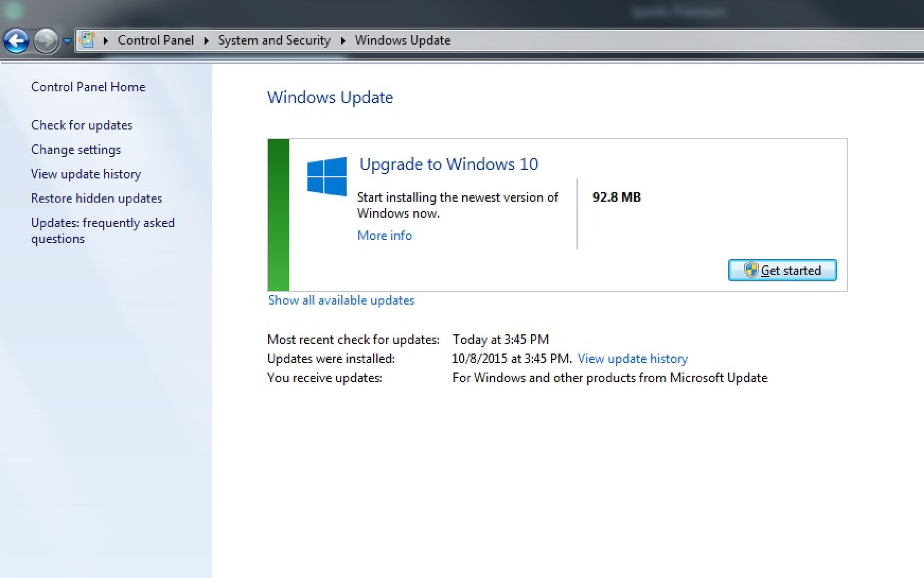
Task: Click the grey Forward arrow button
Action: tap(46, 41)
